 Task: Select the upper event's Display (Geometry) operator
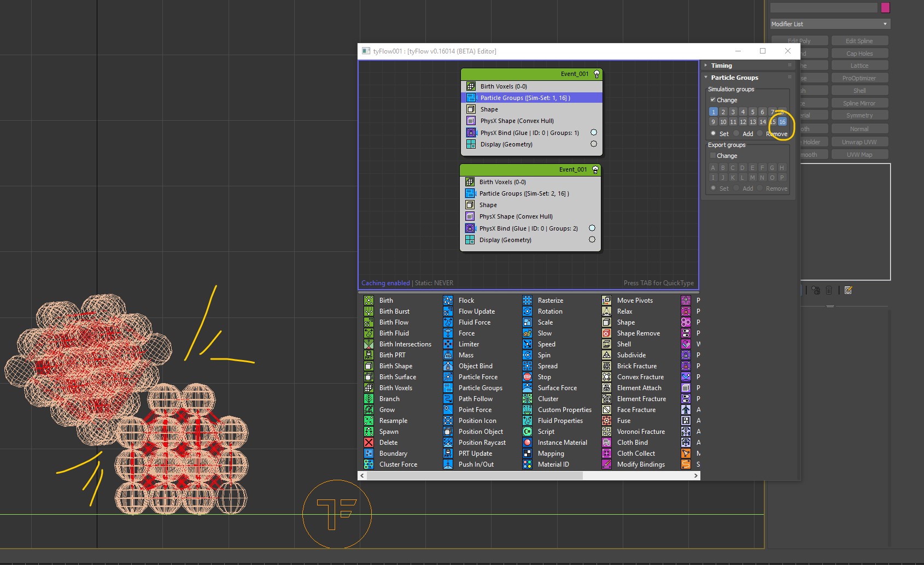[x=531, y=144]
